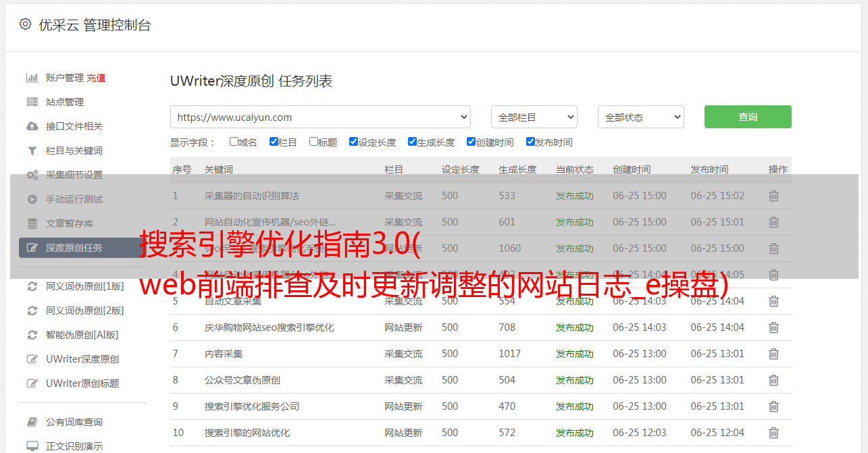
Task: Click the UWriter原创标题 edit icon
Action: 32,383
